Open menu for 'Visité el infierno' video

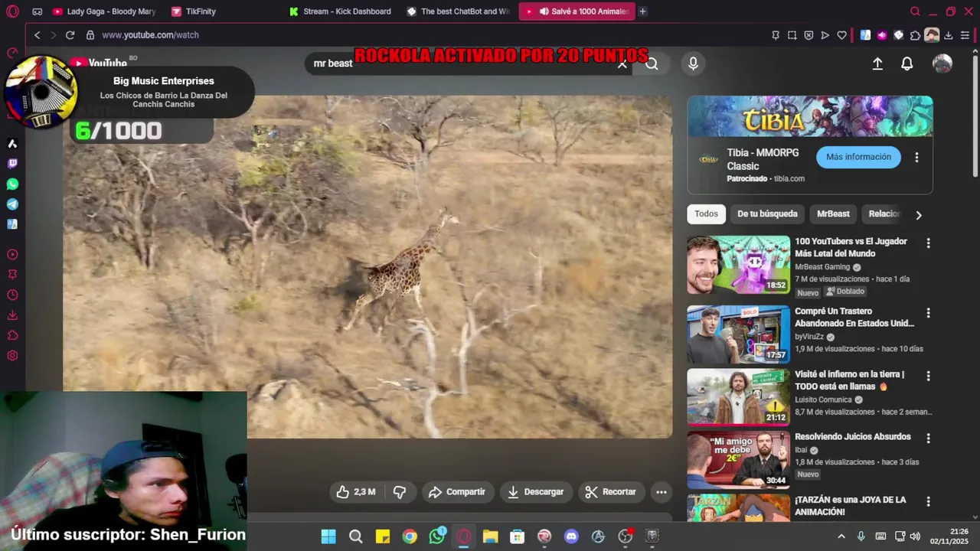pos(928,377)
